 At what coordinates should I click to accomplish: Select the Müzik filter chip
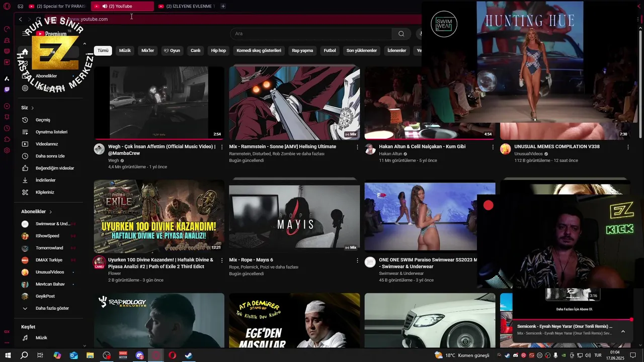(x=125, y=50)
